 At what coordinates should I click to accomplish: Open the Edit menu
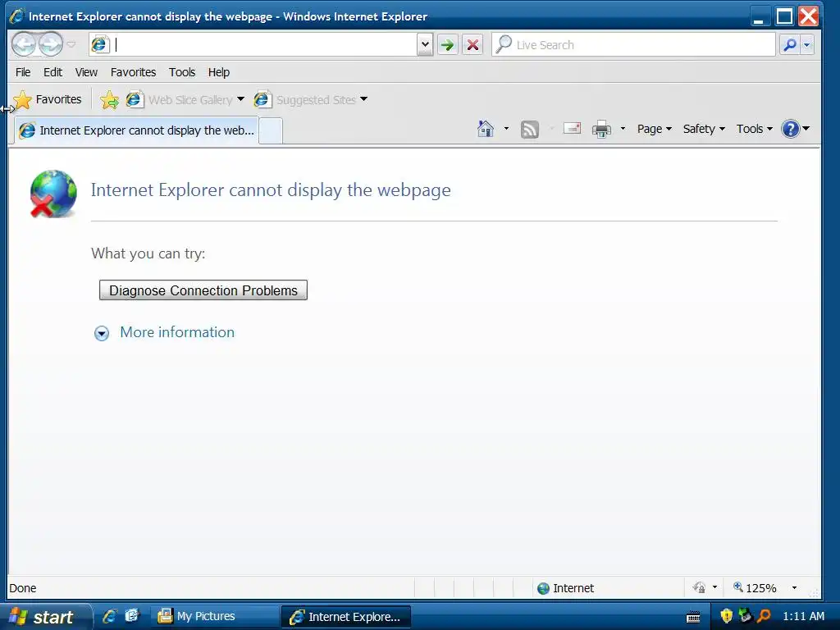coord(52,72)
